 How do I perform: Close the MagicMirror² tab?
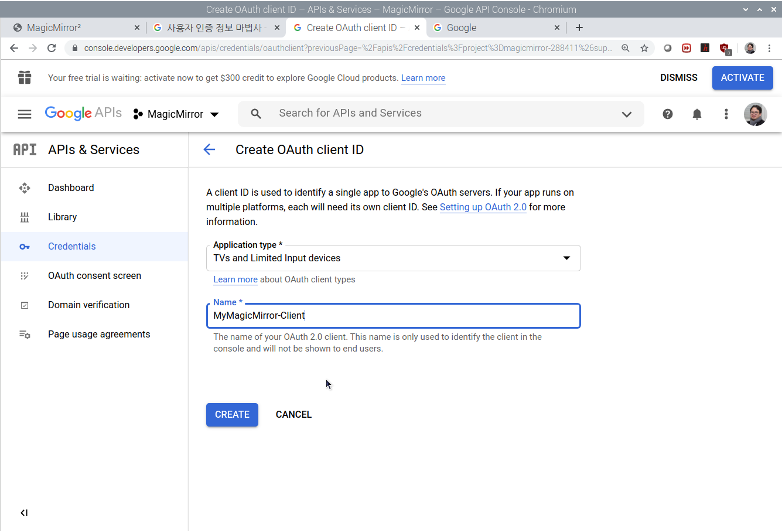(x=137, y=28)
